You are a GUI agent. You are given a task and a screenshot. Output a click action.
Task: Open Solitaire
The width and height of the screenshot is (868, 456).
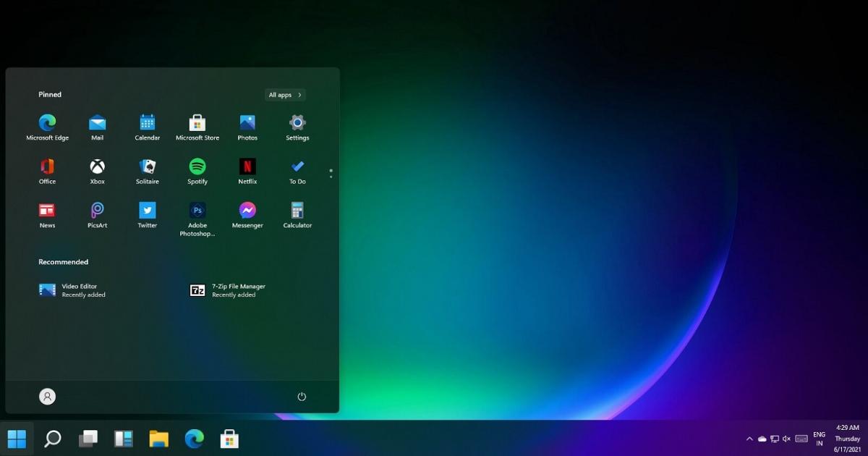point(147,166)
